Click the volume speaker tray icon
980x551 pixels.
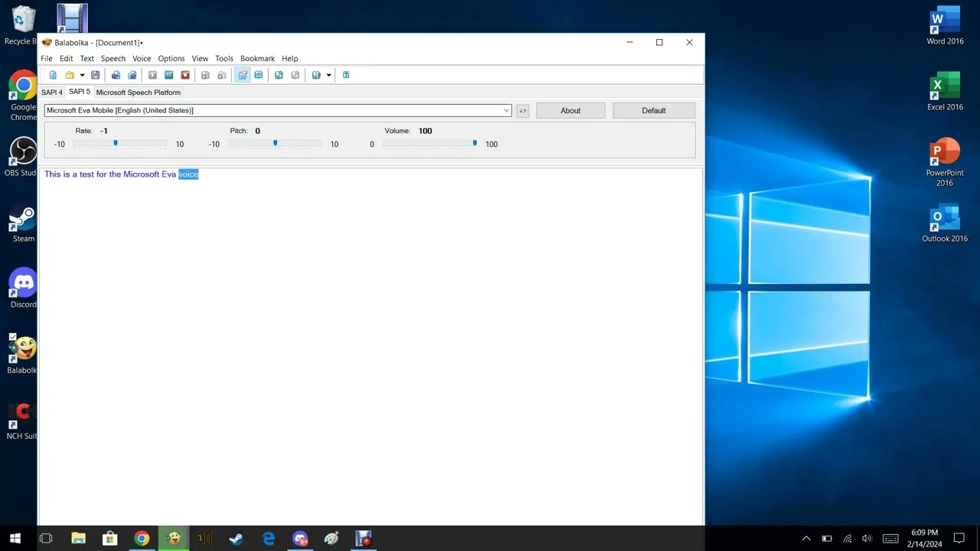(x=867, y=539)
